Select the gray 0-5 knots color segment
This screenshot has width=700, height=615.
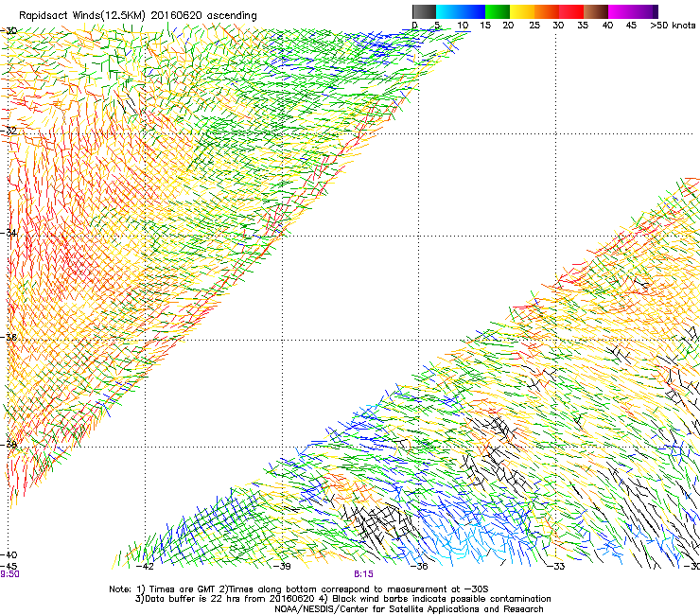[424, 11]
